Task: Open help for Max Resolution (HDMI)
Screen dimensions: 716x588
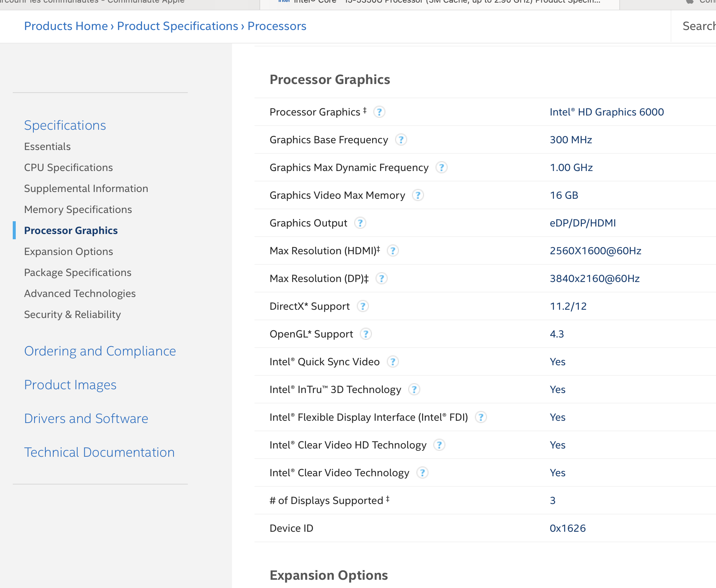Action: click(392, 251)
